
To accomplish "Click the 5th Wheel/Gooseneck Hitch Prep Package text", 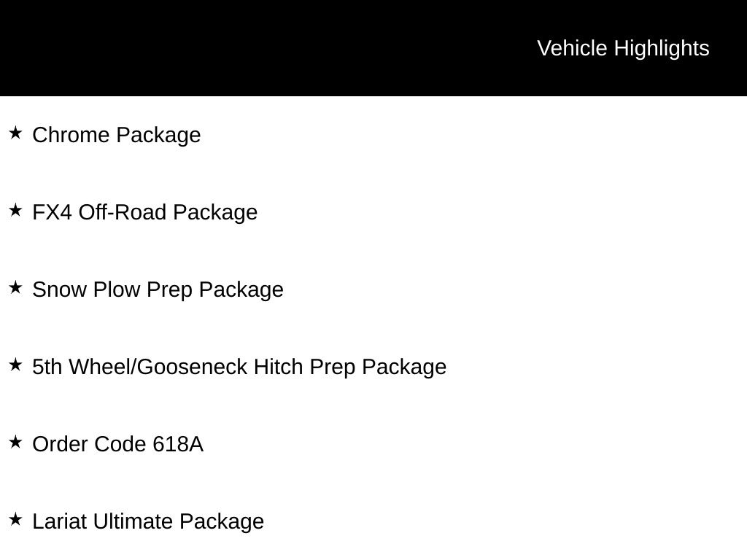I will (239, 367).
